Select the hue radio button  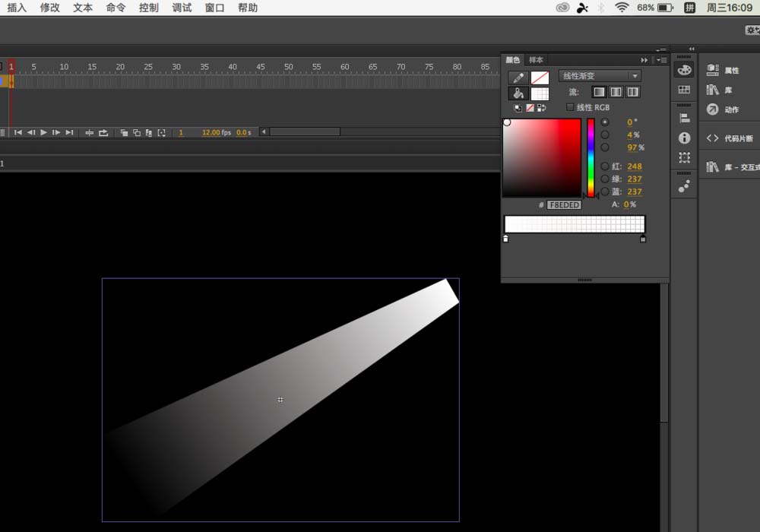pos(605,122)
